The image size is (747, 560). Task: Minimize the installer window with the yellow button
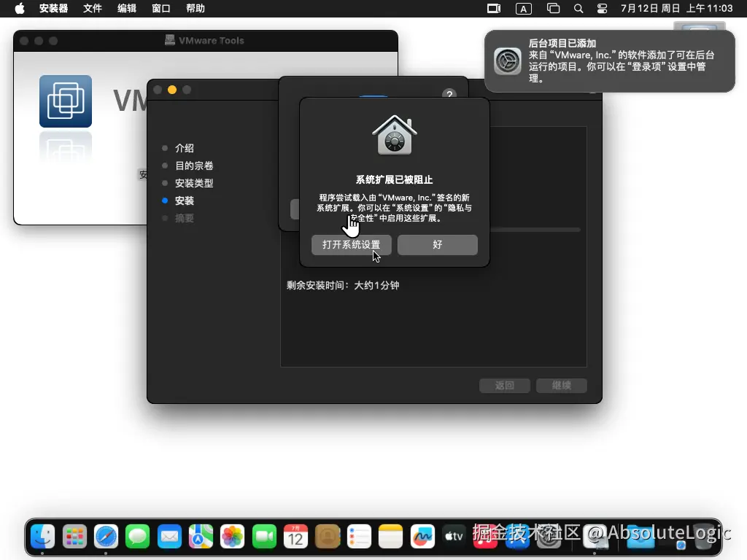[x=172, y=90]
